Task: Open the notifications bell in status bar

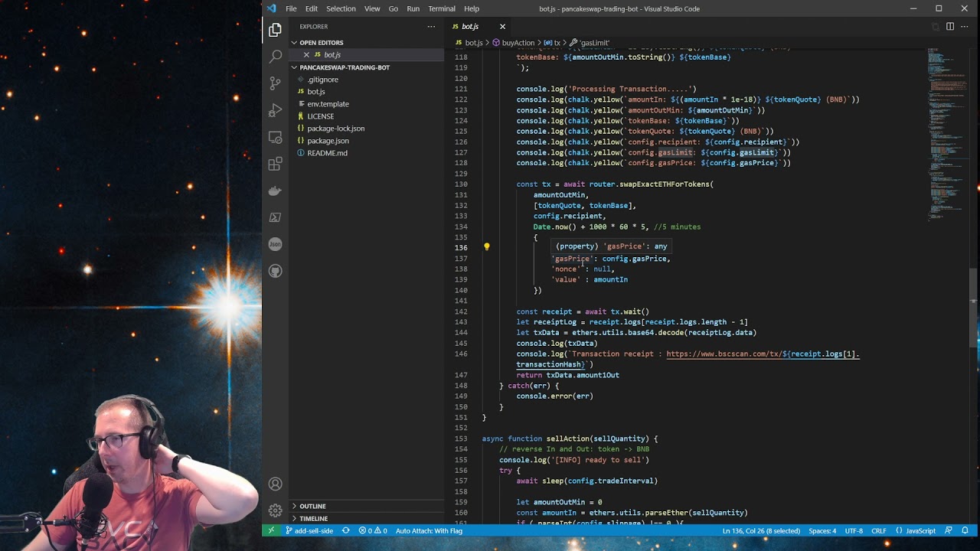Action: coord(965,530)
